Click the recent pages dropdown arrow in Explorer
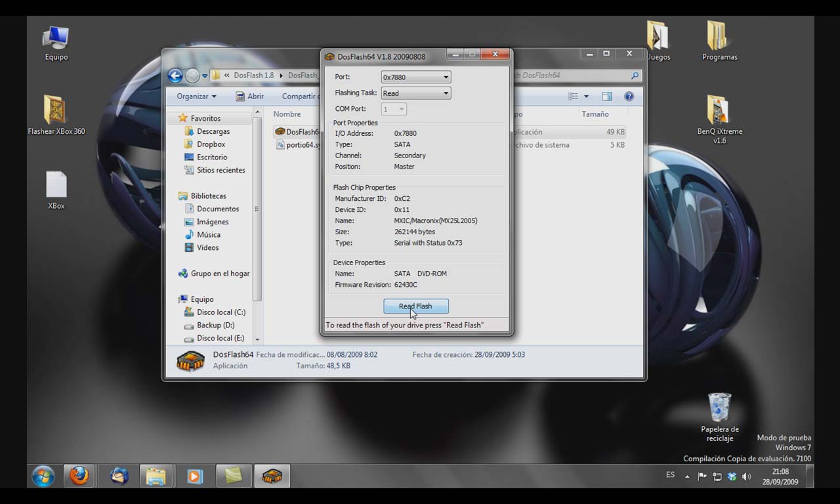This screenshot has width=840, height=504. coord(205,75)
